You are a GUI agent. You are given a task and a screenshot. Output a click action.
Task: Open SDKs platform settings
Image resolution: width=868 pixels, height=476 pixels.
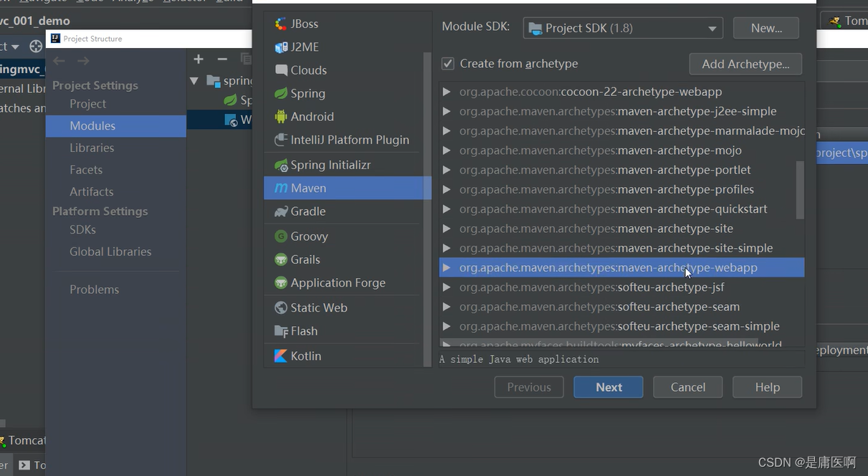pyautogui.click(x=82, y=229)
